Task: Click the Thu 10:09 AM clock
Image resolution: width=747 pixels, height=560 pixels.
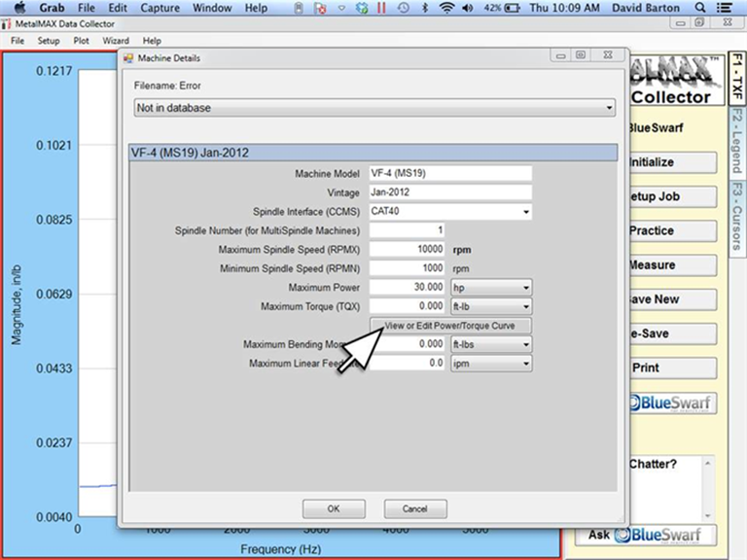Action: 564,8
